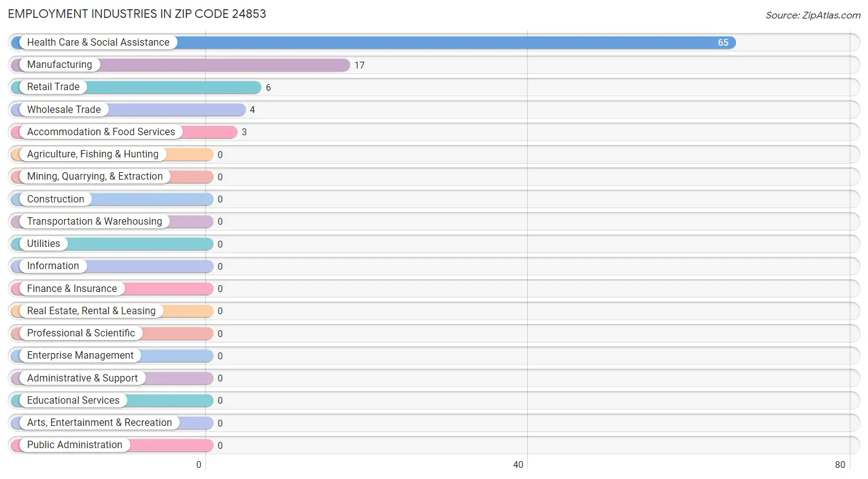Click the value 3 beside Accommodation bar
The image size is (868, 479).
pyautogui.click(x=244, y=132)
